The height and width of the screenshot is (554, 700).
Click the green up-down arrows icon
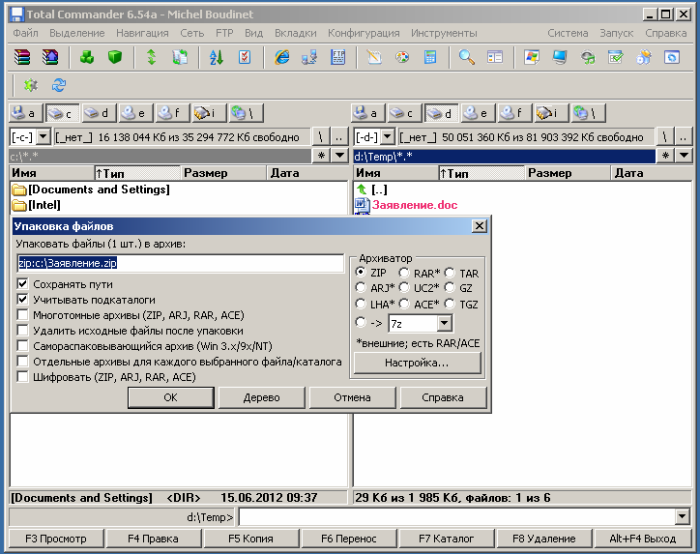point(152,58)
